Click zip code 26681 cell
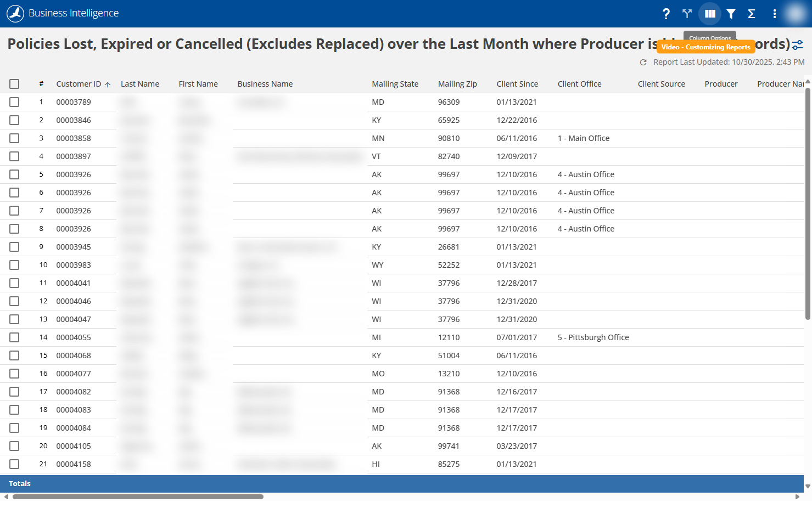Screen dimensions: 812x508 pyautogui.click(x=449, y=247)
